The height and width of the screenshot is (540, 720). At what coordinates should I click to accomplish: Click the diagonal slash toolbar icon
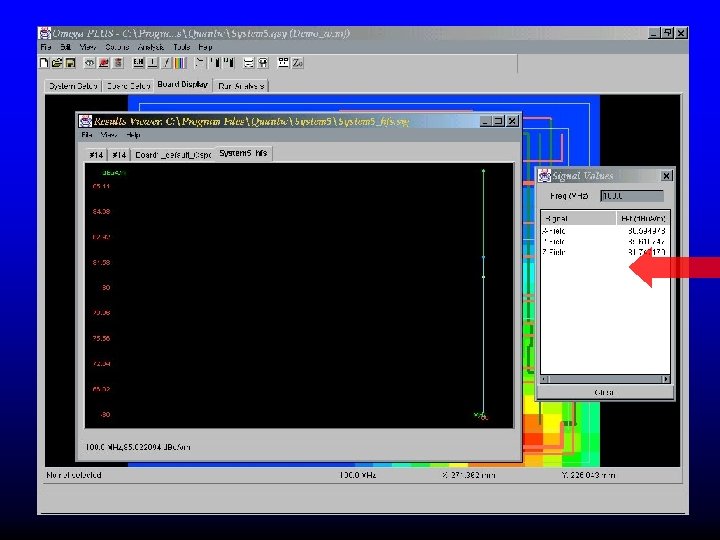click(166, 63)
